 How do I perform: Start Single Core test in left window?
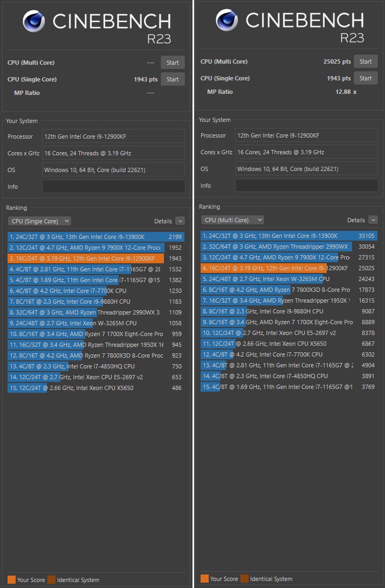173,79
